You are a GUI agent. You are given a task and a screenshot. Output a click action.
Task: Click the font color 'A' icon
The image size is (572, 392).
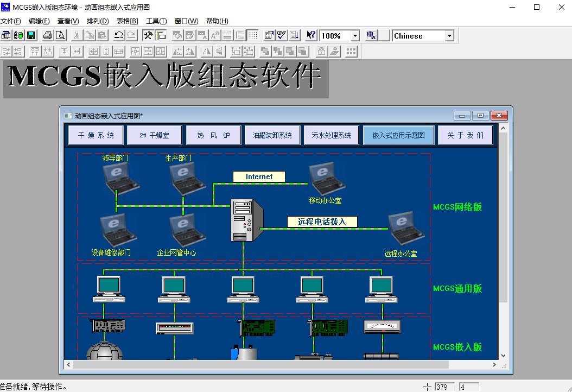tap(202, 35)
